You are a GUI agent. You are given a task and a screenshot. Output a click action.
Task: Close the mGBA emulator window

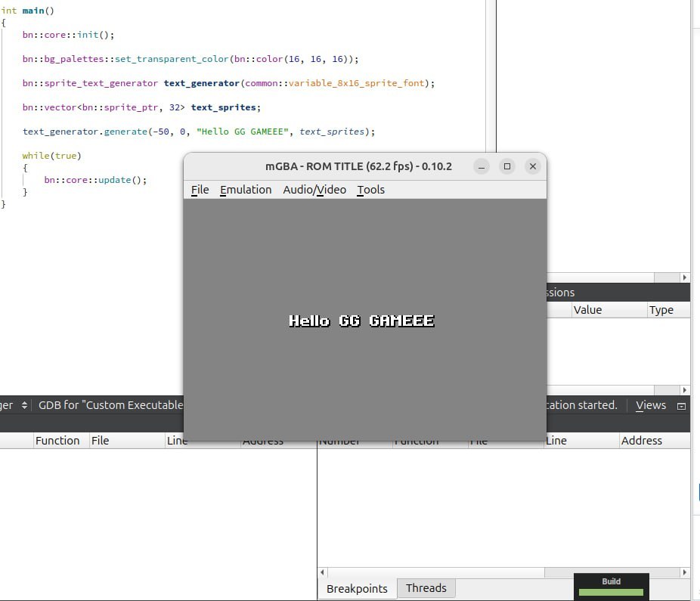coord(533,166)
